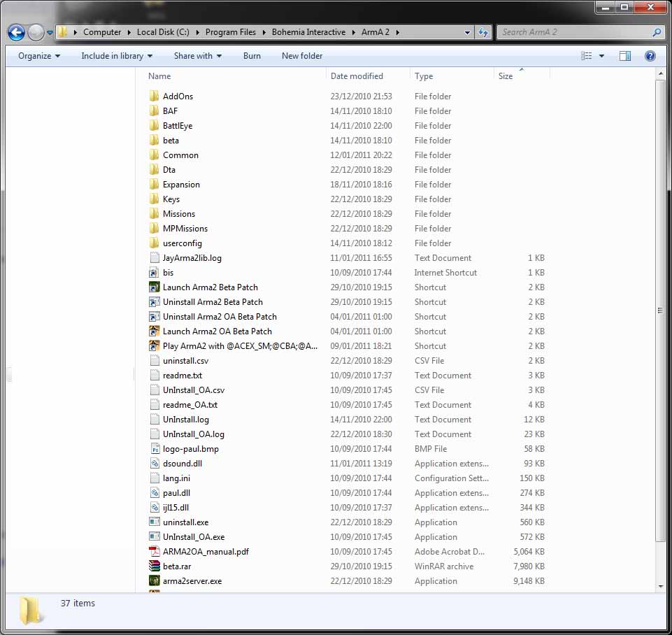Image resolution: width=672 pixels, height=635 pixels.
Task: Click Bohemia Interactive in address breadcrumb
Action: tap(308, 32)
